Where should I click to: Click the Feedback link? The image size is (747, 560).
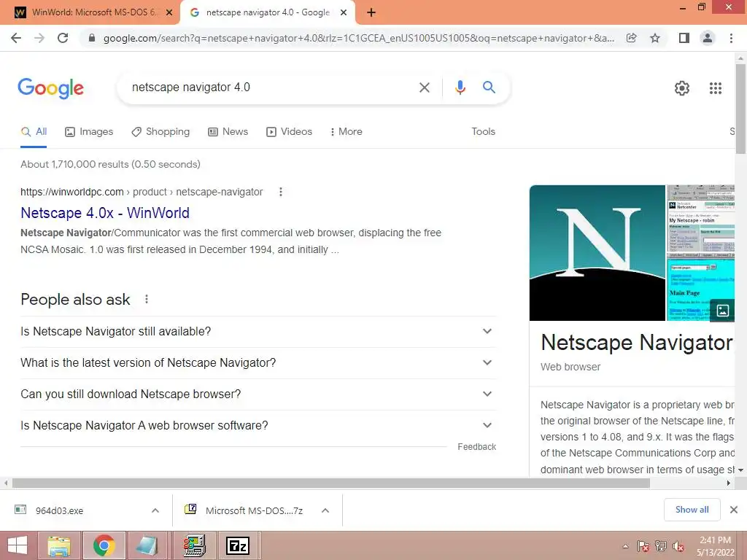[x=477, y=447]
